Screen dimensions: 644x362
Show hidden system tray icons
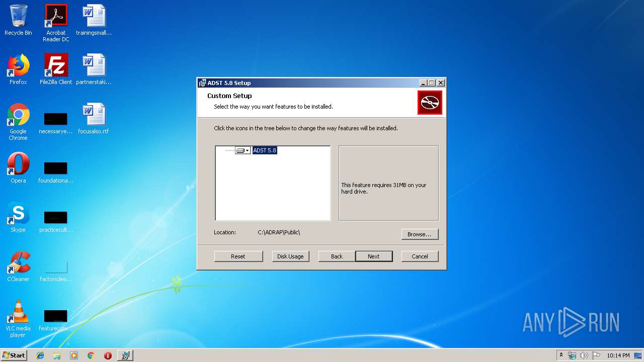(x=561, y=355)
